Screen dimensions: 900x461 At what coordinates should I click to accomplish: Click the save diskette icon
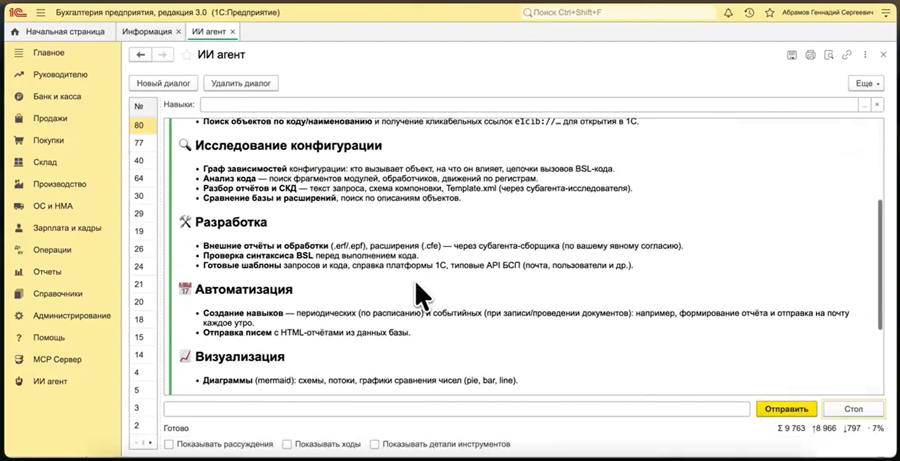(792, 55)
